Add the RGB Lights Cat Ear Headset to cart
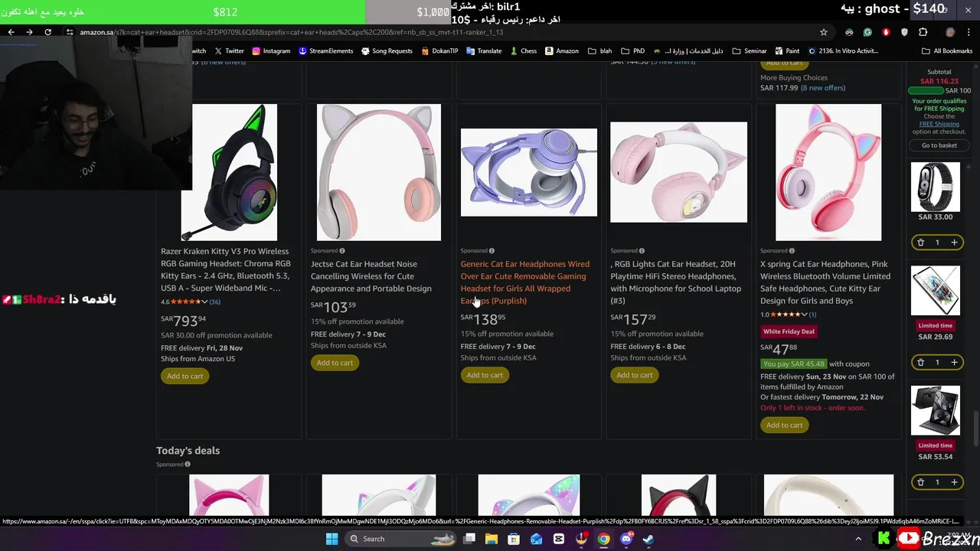Viewport: 980px width, 551px height. pyautogui.click(x=635, y=375)
